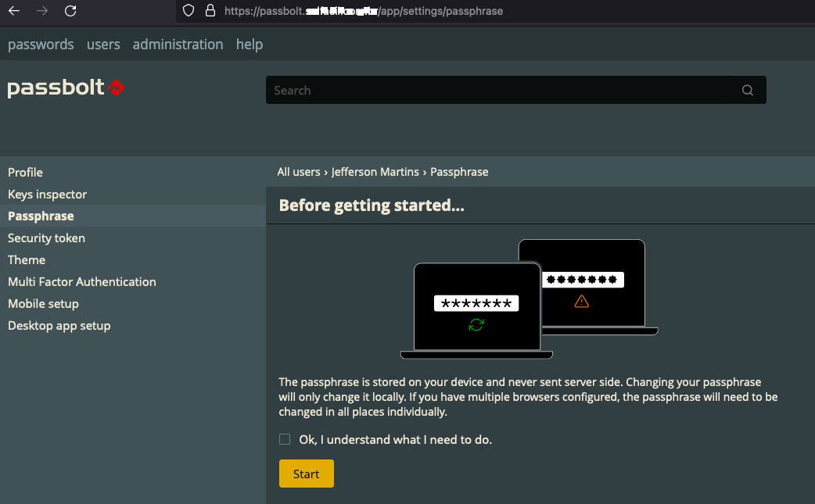Select the Passphrase section
The width and height of the screenshot is (815, 504).
(132, 216)
